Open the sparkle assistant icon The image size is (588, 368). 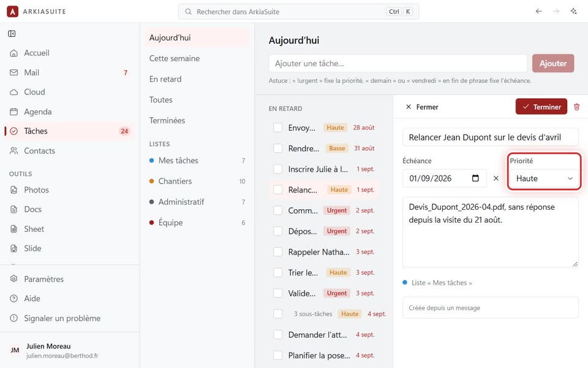coord(573,11)
